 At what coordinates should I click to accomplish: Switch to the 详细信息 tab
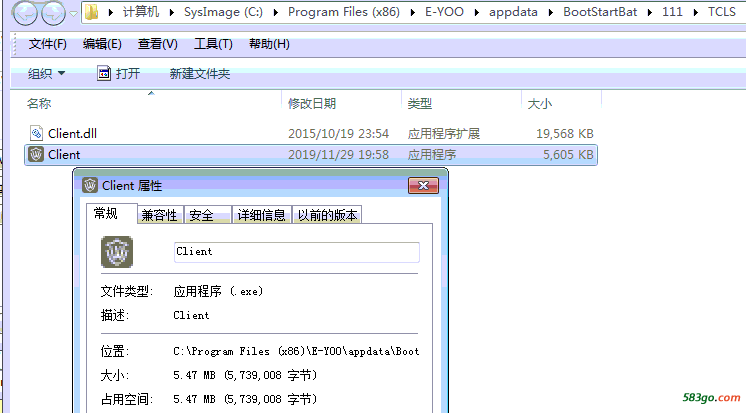[262, 215]
